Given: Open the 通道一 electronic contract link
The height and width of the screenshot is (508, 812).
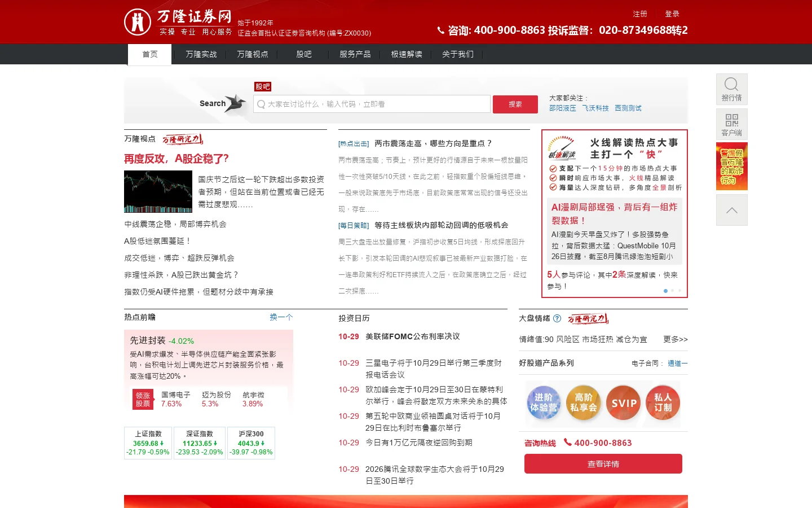Looking at the screenshot, I should click(678, 364).
